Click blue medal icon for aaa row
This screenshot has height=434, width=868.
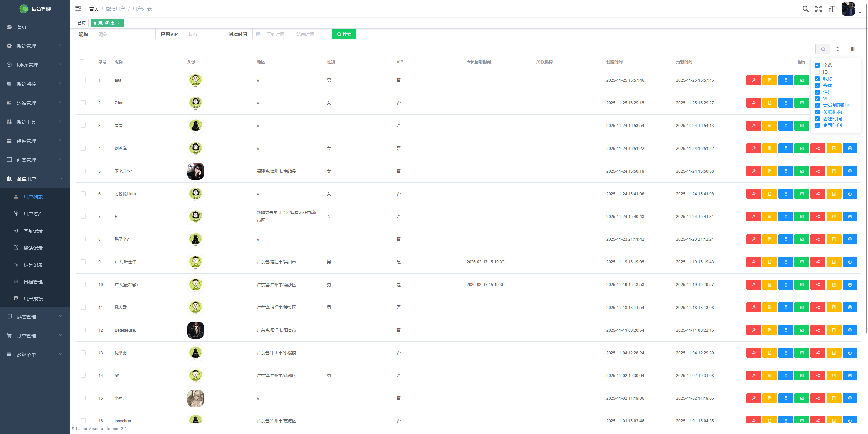[786, 80]
